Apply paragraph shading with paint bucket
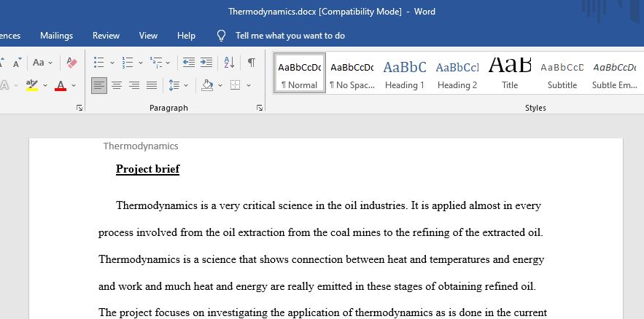Screen dimensions: 644x319 tap(207, 85)
